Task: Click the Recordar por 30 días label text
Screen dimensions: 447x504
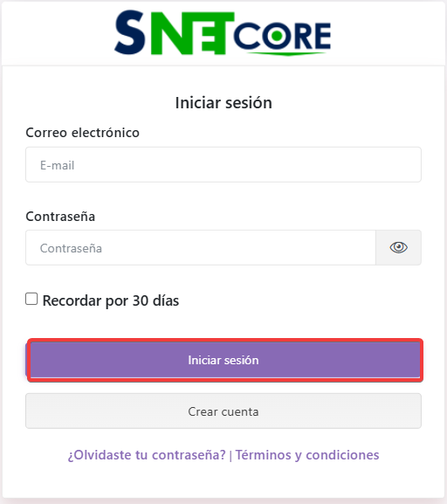Action: (111, 300)
